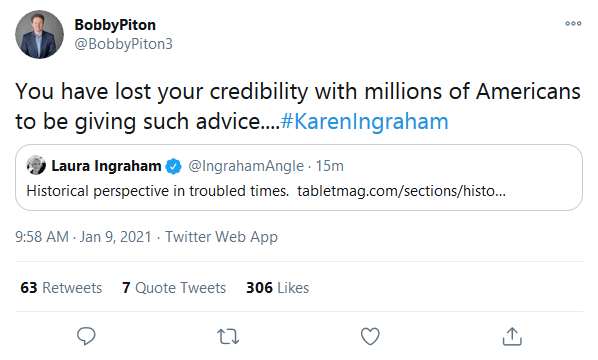The height and width of the screenshot is (360, 598).
Task: View the 306 Likes list
Action: (x=277, y=288)
